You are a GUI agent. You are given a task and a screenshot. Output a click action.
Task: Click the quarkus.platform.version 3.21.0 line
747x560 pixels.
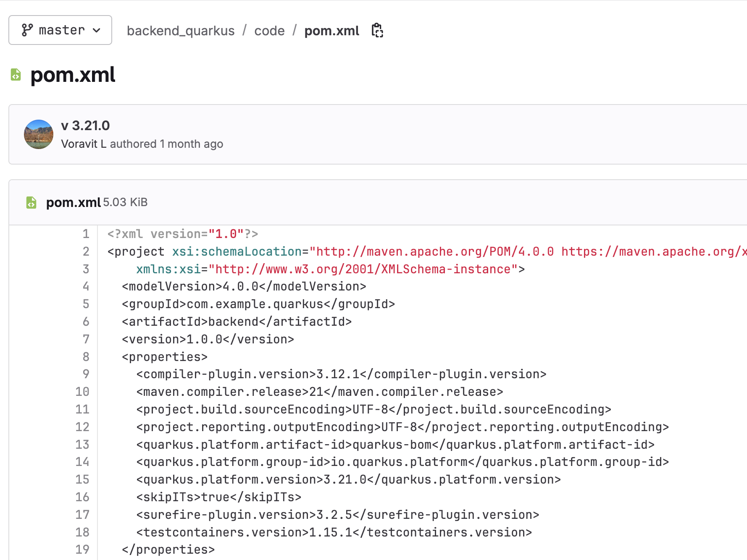(349, 479)
